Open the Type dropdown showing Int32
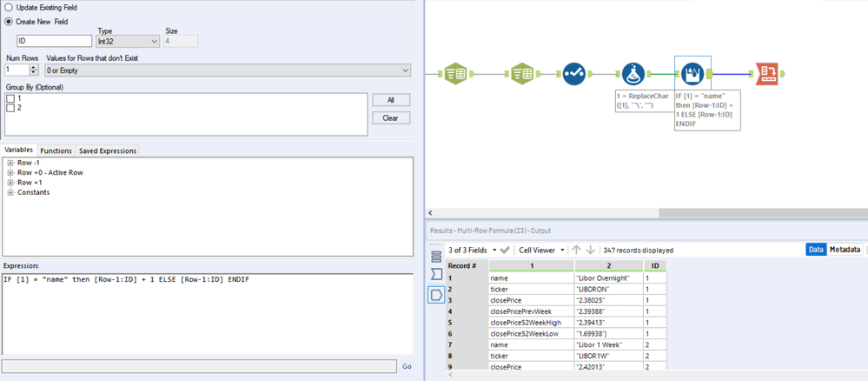 pyautogui.click(x=129, y=41)
